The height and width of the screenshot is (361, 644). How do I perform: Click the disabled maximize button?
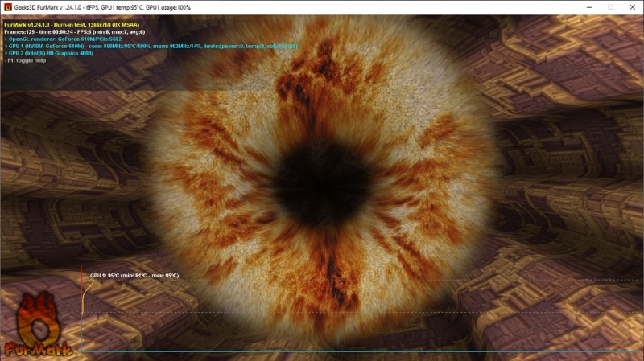coord(610,7)
